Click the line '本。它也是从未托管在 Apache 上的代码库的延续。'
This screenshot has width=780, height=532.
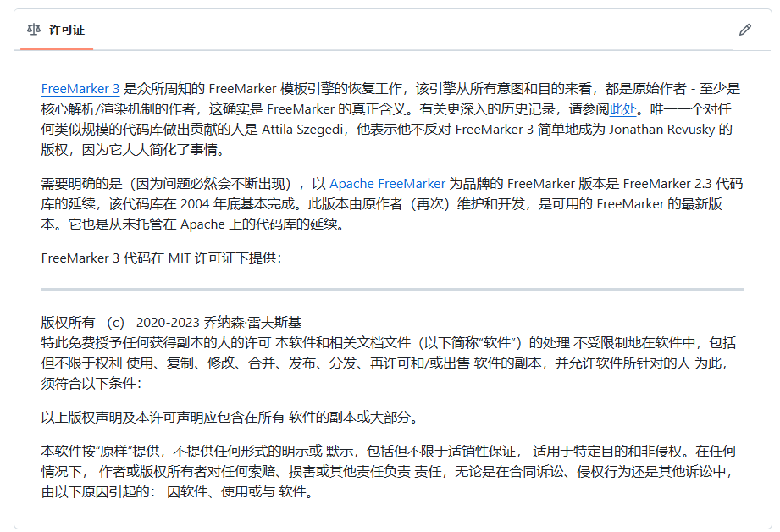click(192, 224)
